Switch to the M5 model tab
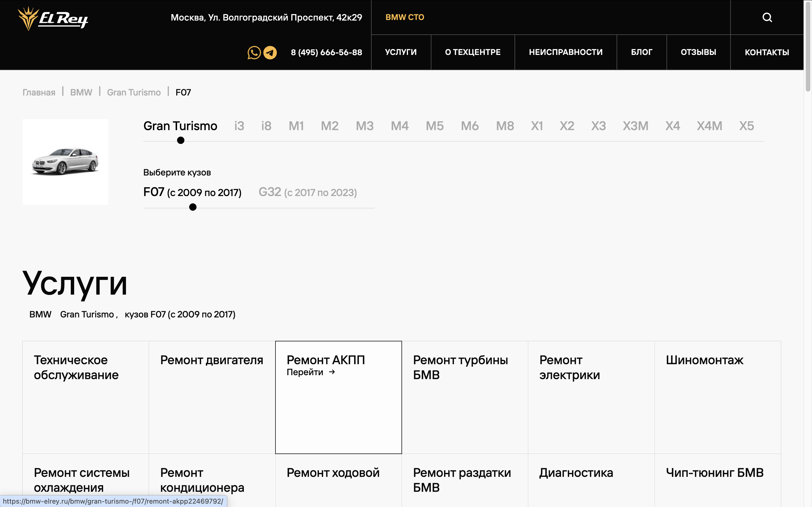The width and height of the screenshot is (812, 507). (434, 126)
